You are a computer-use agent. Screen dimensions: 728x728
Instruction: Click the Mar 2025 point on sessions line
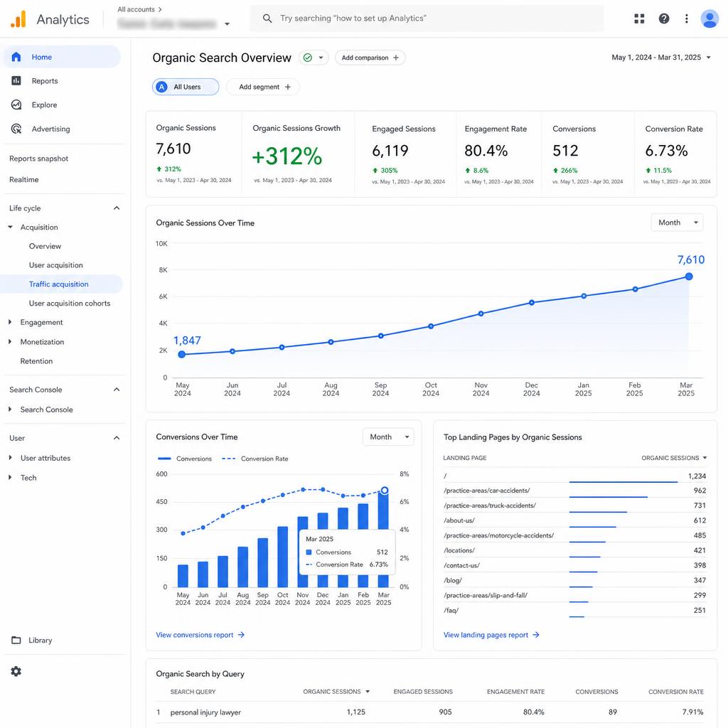[689, 277]
